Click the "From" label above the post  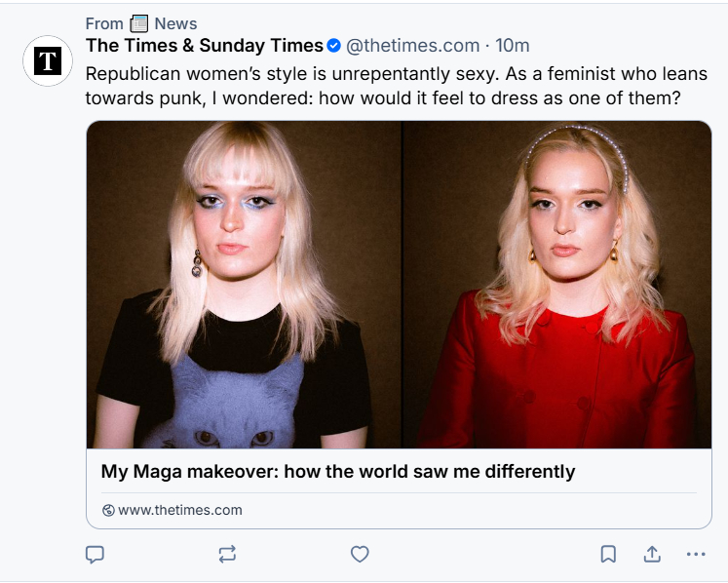click(x=104, y=23)
